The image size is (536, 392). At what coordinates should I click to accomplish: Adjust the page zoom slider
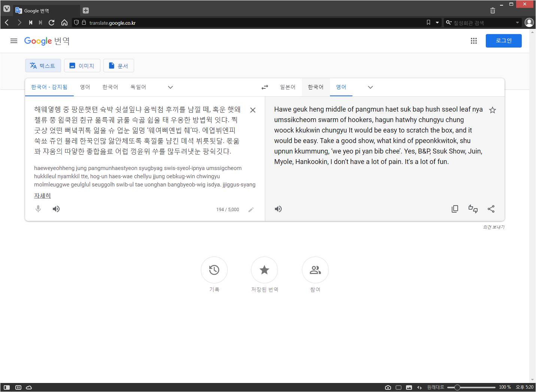click(x=457, y=388)
